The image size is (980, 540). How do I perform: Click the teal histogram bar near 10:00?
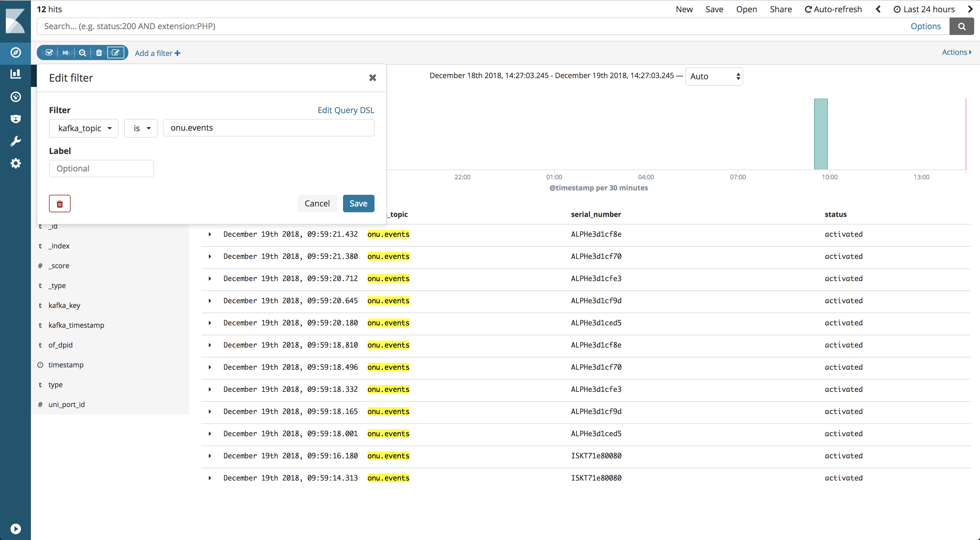(820, 134)
